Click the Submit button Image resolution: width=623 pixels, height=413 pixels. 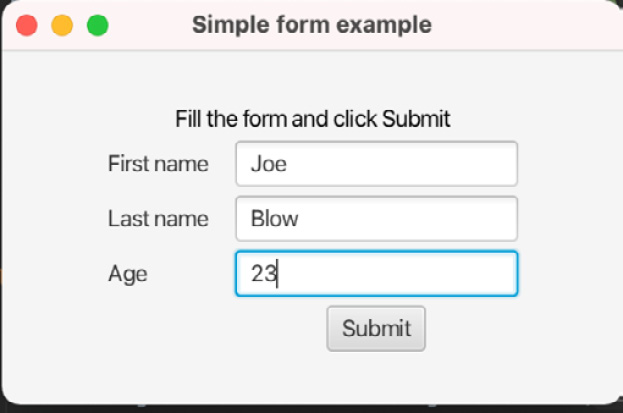[x=376, y=328]
